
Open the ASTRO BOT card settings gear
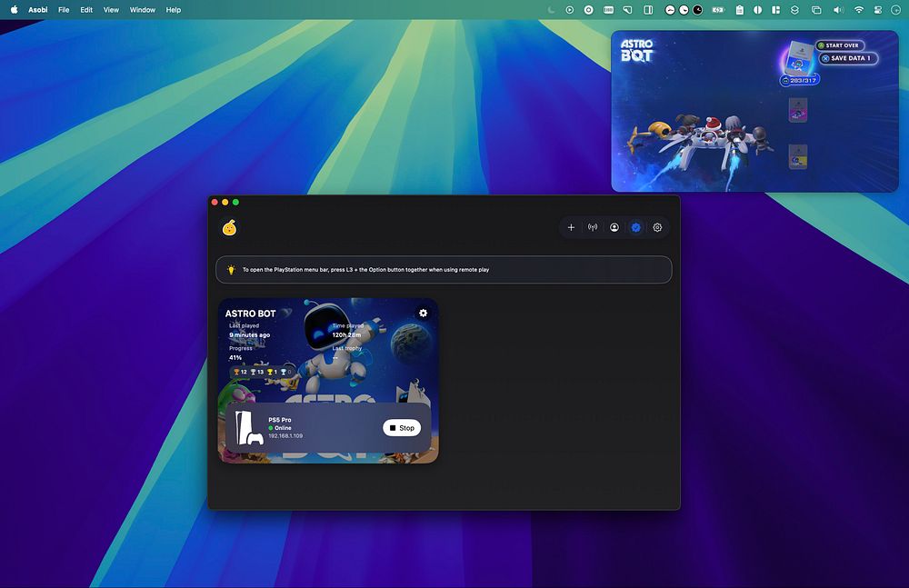click(424, 314)
